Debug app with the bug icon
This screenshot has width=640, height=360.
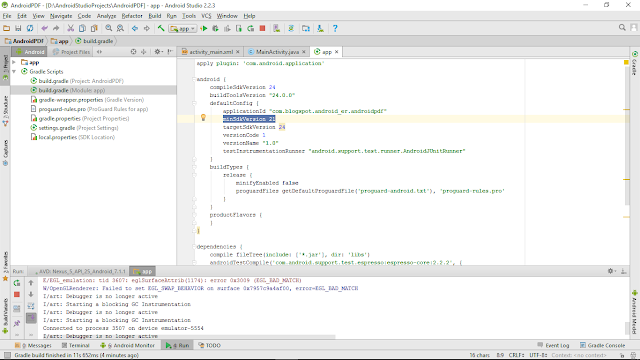216,28
